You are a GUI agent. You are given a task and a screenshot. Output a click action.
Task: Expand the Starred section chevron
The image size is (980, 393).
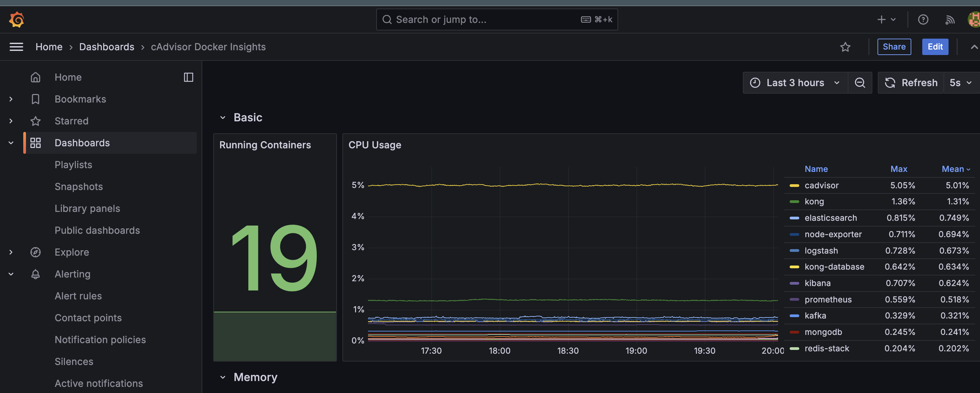point(11,121)
